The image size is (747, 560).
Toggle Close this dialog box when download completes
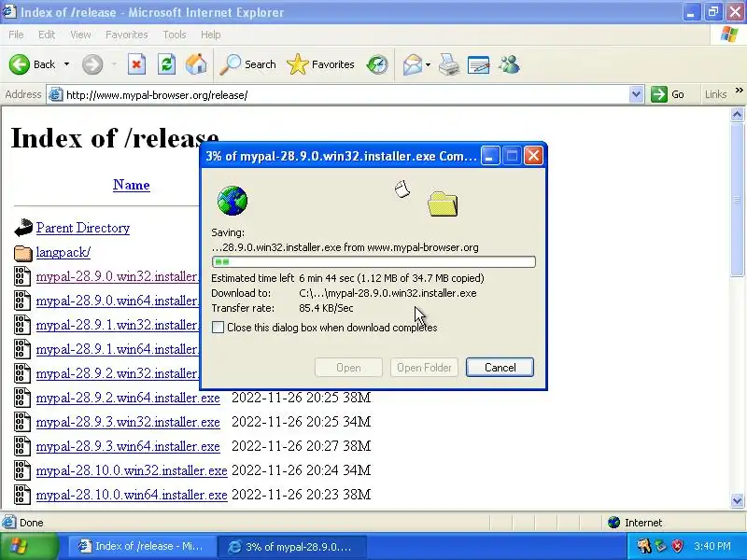[x=218, y=328]
